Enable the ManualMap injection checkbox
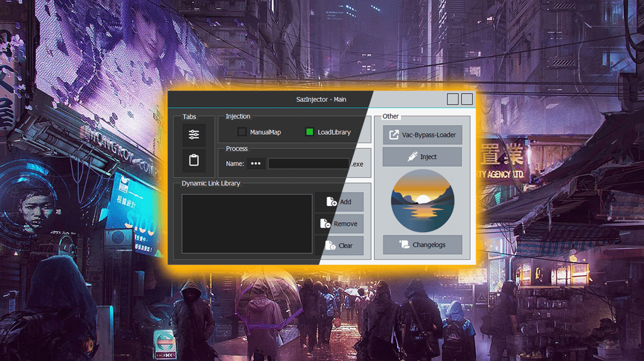 242,132
